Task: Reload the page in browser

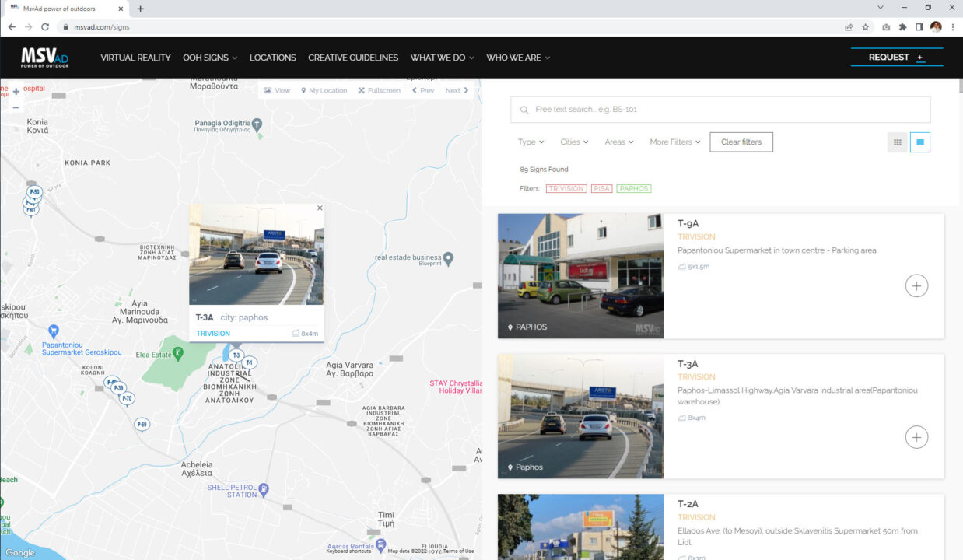Action: (x=45, y=26)
